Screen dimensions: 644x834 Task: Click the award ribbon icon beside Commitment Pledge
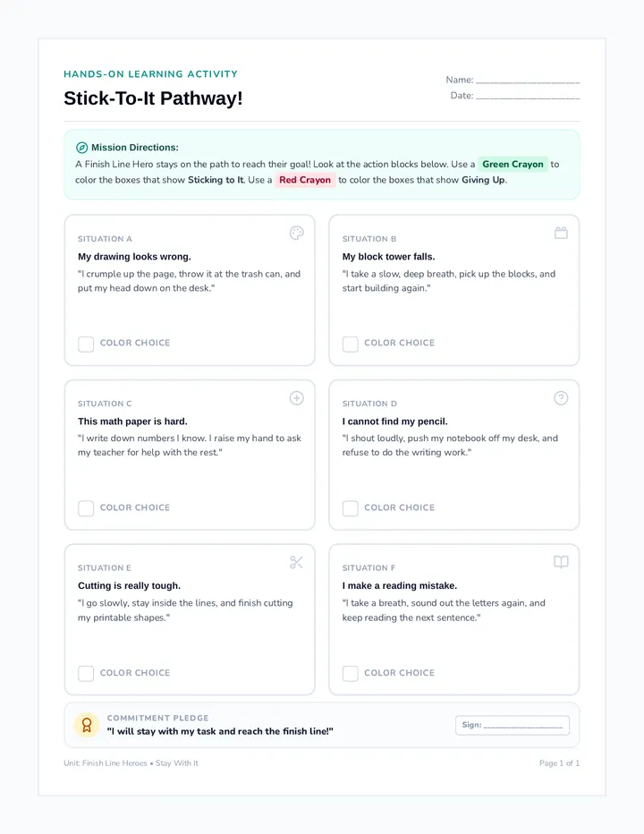coord(87,725)
